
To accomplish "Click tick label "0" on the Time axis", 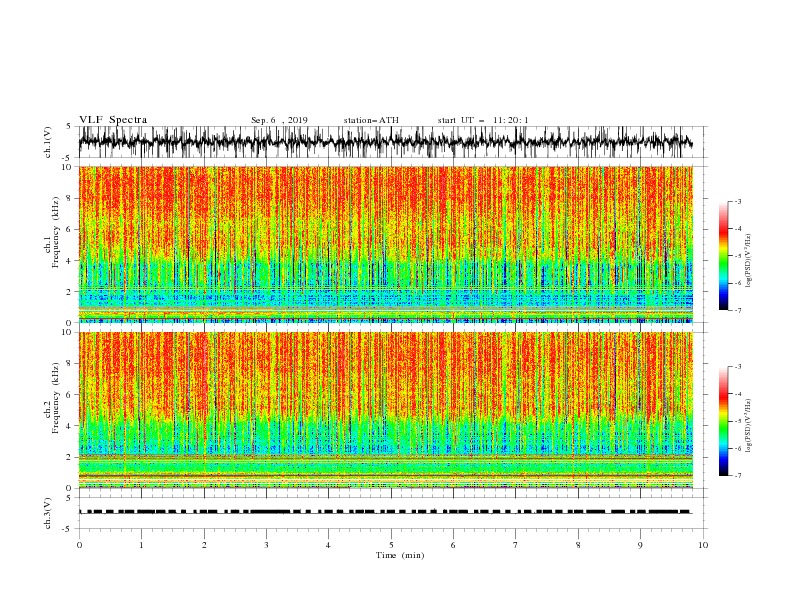I will tap(79, 545).
